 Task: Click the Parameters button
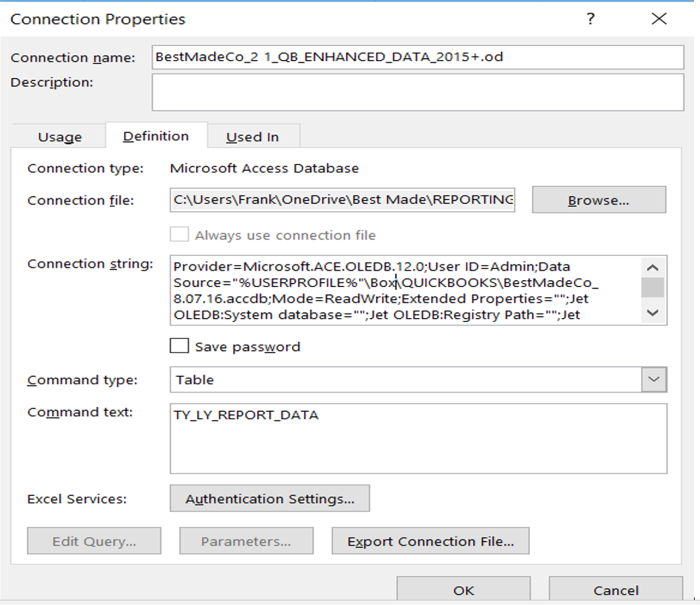[246, 541]
